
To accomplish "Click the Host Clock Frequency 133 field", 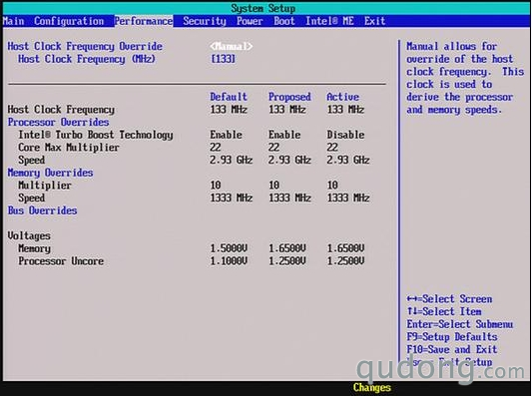I will point(223,59).
